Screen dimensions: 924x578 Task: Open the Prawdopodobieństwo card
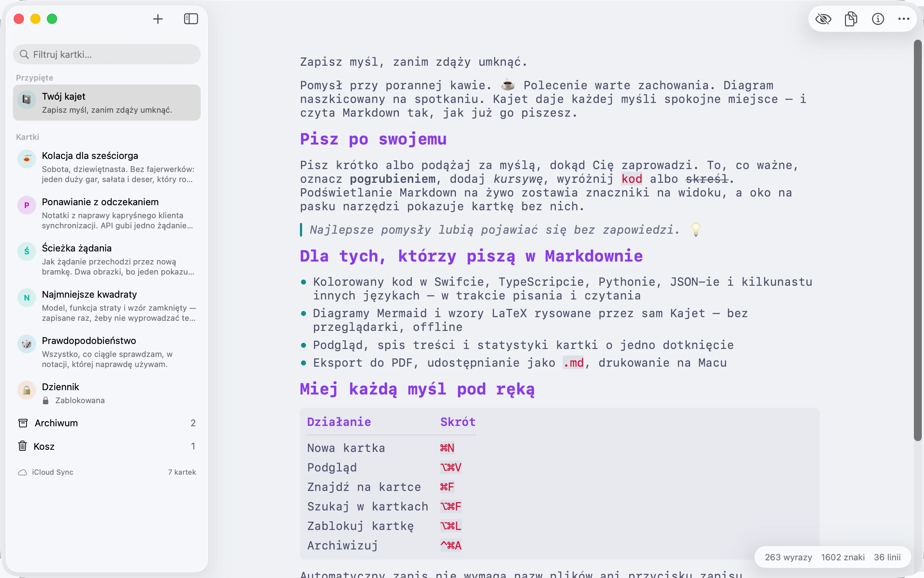(x=107, y=352)
